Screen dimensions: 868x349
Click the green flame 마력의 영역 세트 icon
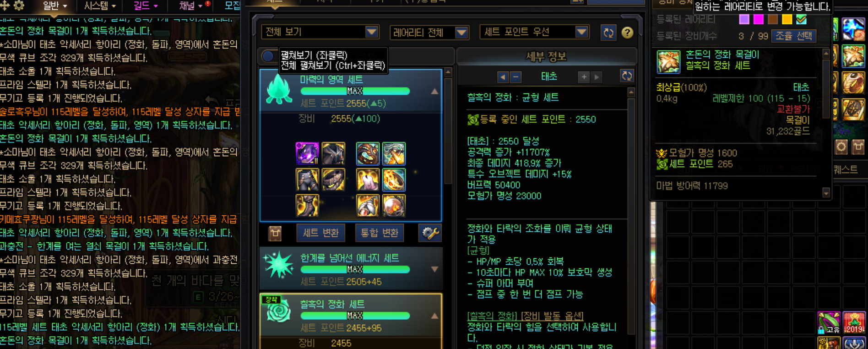tap(279, 90)
